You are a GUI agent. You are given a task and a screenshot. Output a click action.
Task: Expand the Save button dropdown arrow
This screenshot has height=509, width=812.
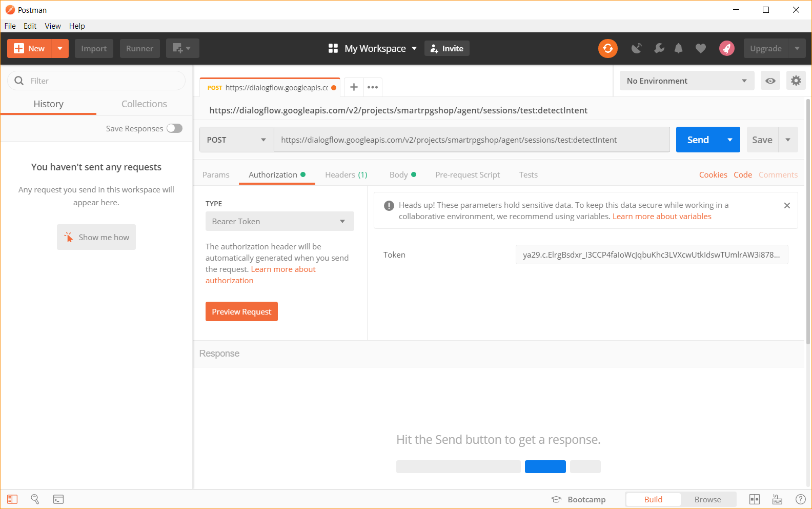point(788,140)
